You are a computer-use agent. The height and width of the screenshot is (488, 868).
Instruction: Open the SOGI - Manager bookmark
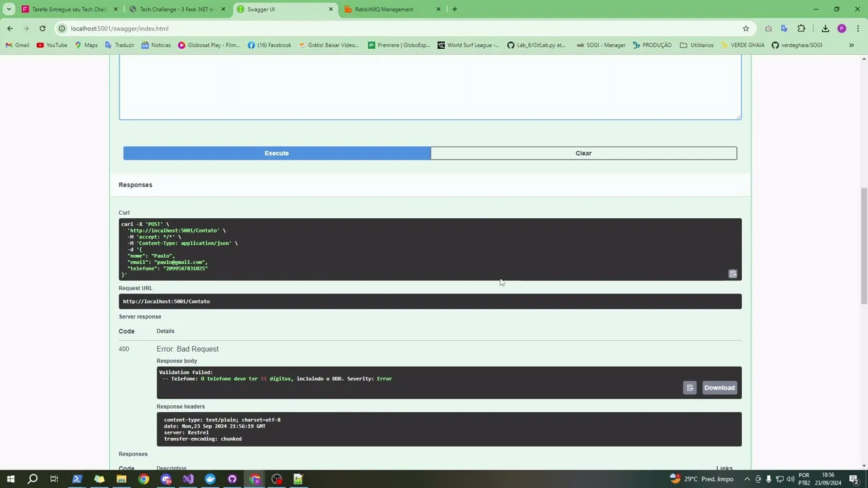pos(601,45)
